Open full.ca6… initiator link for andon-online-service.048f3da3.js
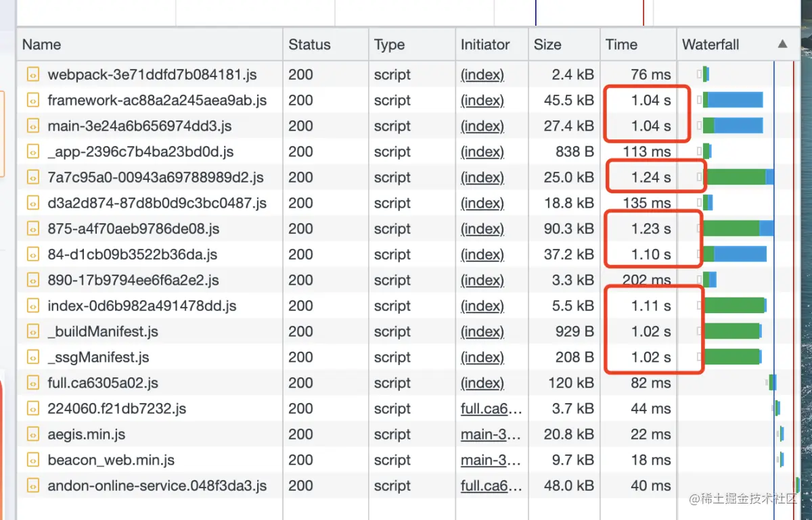 491,486
